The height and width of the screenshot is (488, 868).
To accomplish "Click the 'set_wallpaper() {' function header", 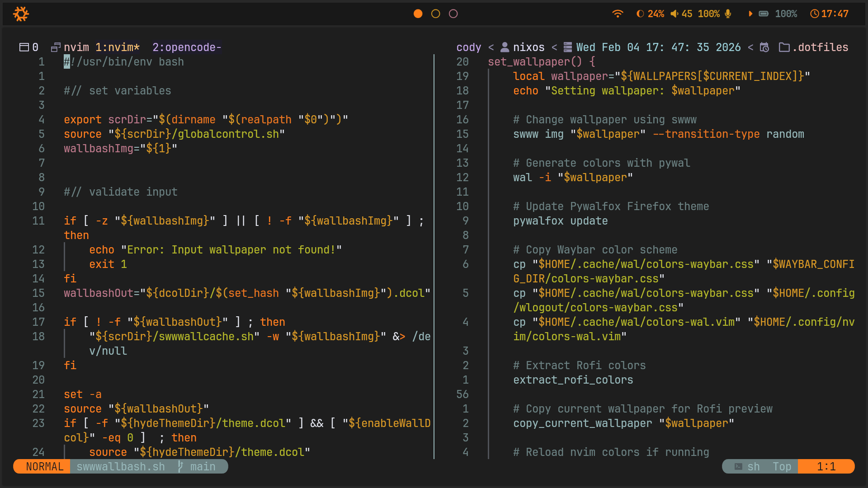I will pyautogui.click(x=542, y=62).
